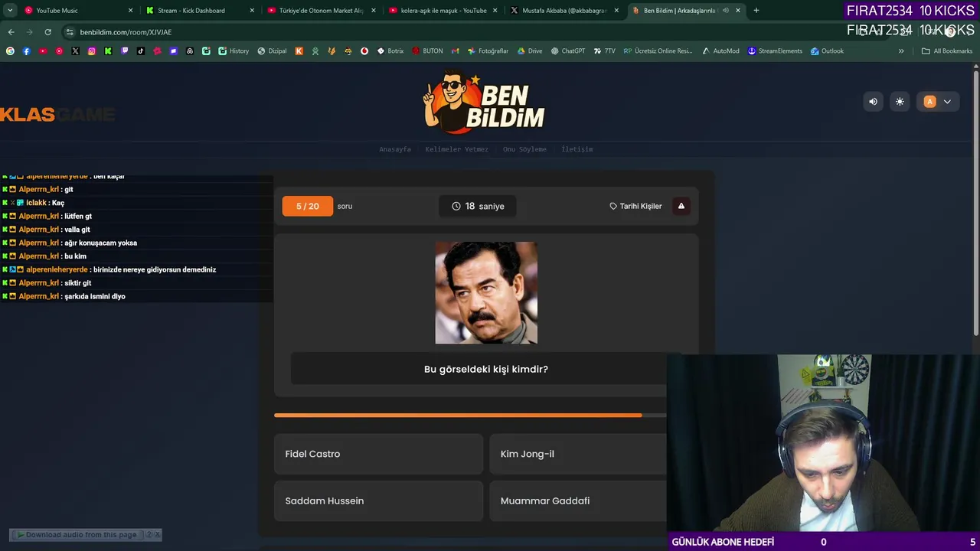Report question with warning triangle icon

681,206
